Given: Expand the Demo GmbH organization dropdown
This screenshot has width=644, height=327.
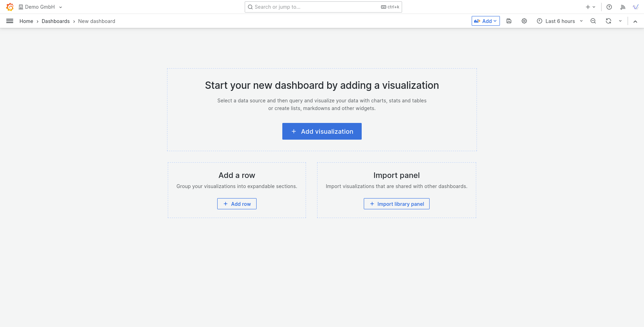Looking at the screenshot, I should point(40,7).
